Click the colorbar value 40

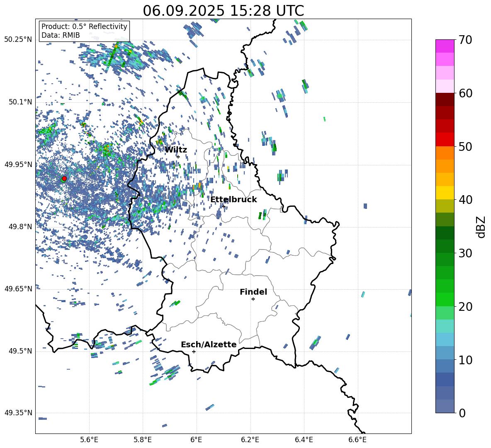pyautogui.click(x=465, y=200)
